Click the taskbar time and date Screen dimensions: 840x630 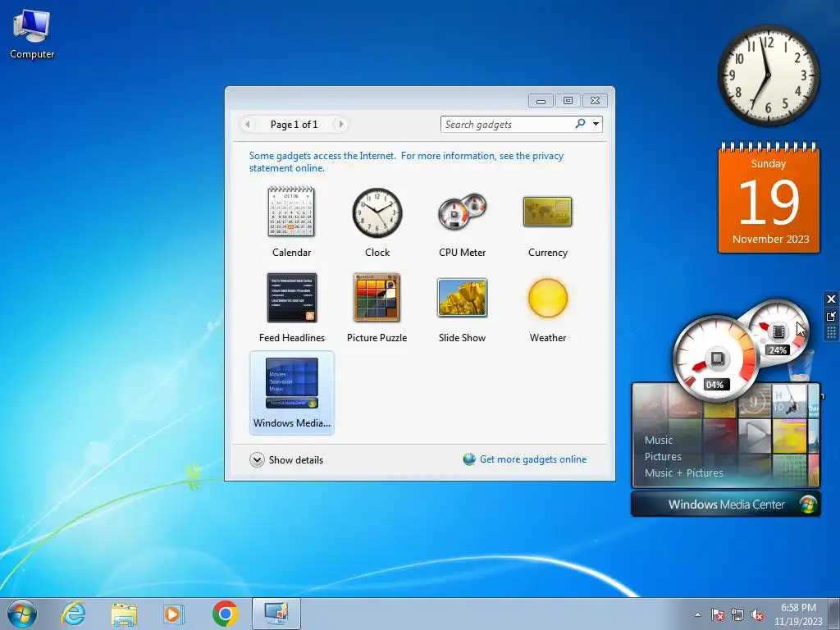pos(798,614)
